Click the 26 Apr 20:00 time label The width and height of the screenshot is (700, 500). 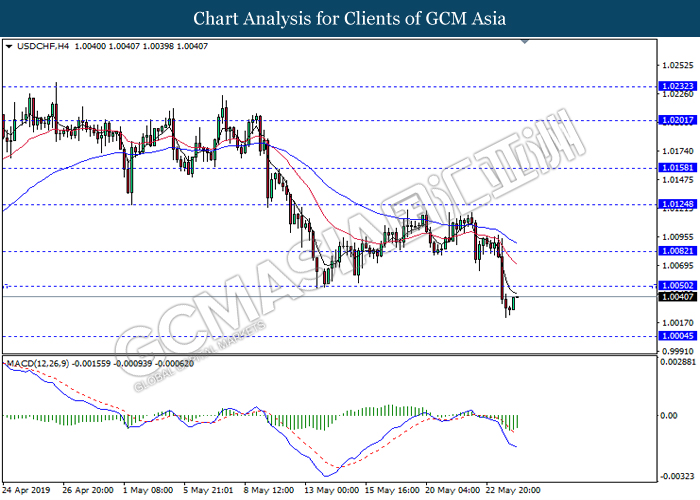point(88,490)
